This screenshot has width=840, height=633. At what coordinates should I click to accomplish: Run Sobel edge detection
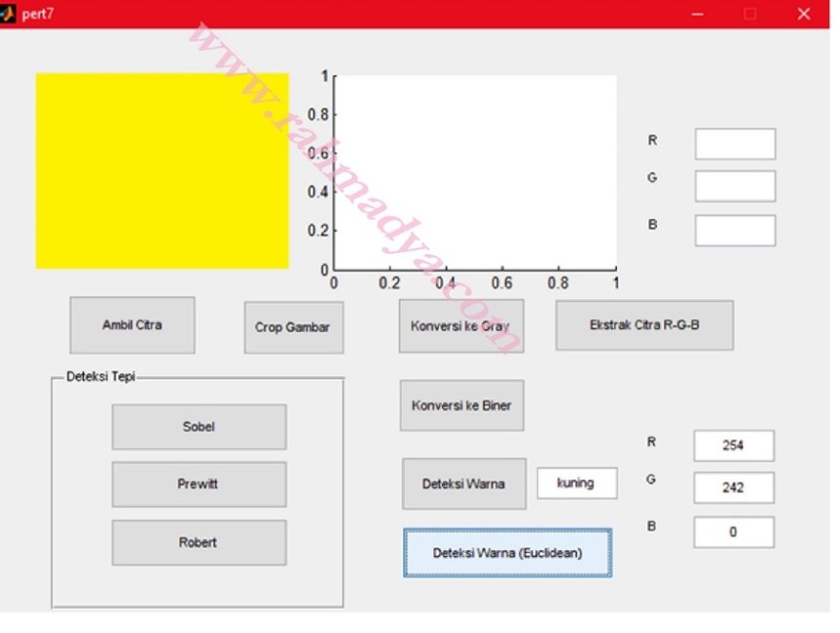coord(199,427)
